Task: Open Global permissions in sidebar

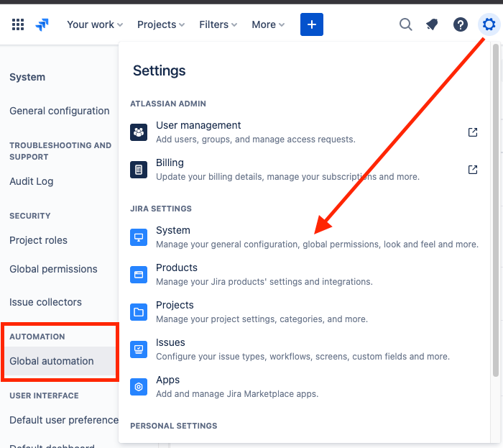Action: tap(53, 269)
